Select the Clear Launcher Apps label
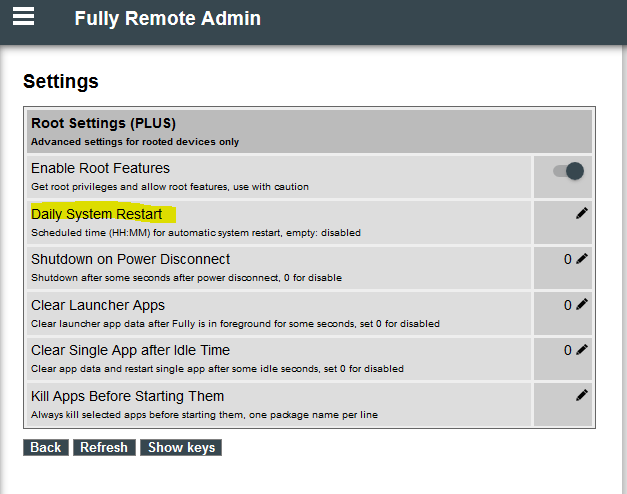 (x=98, y=305)
